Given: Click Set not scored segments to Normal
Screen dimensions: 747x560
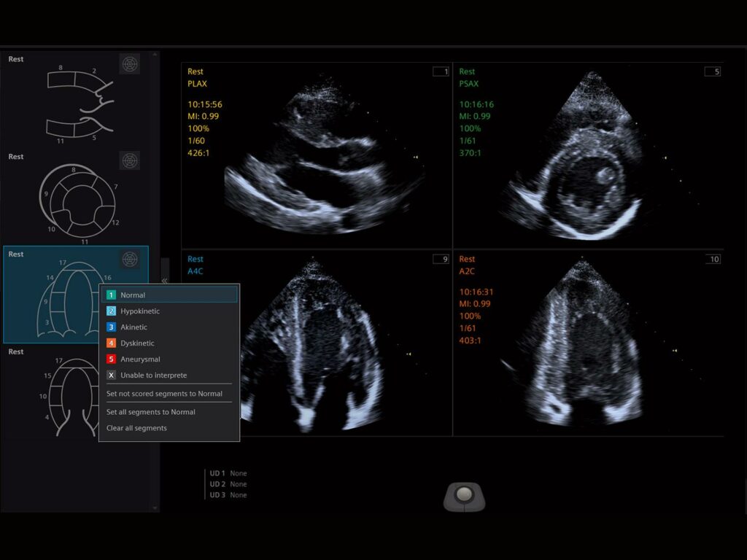Looking at the screenshot, I should tap(164, 394).
